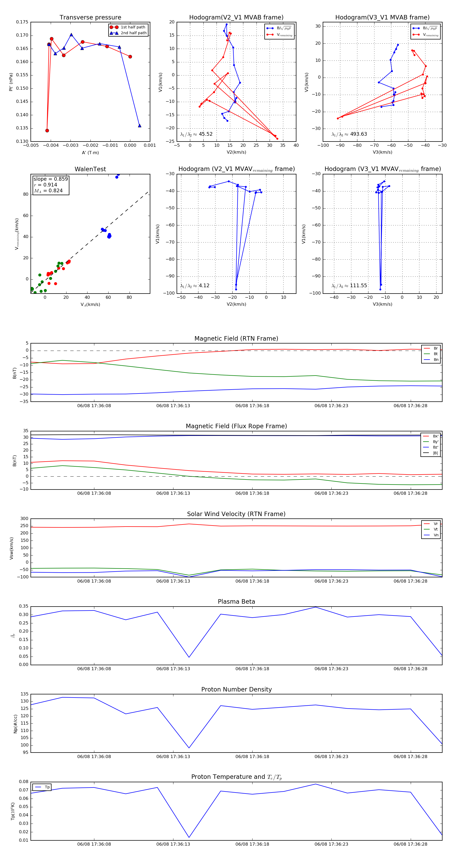Select the "Bz'" legend entry
The width and height of the screenshot is (473, 868).
point(431,447)
